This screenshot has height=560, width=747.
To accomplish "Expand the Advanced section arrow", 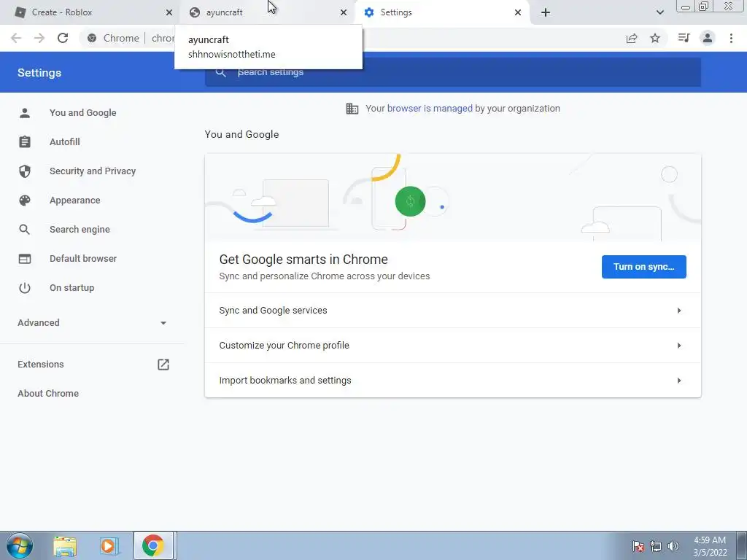I will [163, 323].
